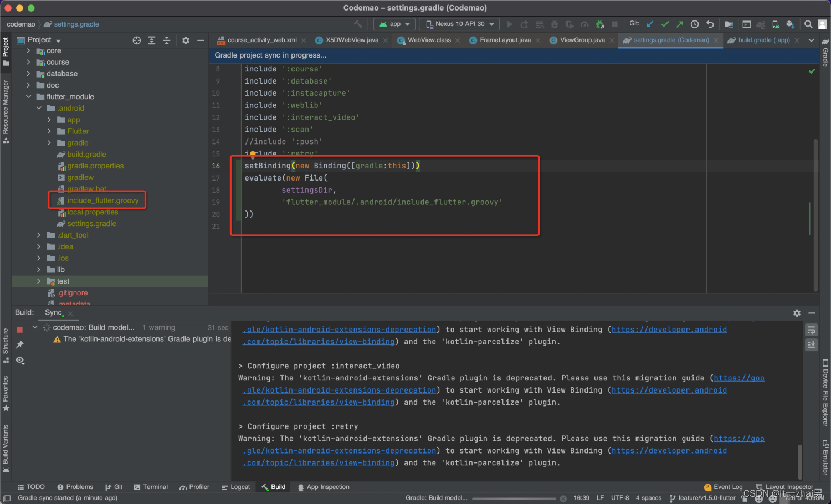Toggle the Structure sidebar button
This screenshot has height=504, width=831.
(6, 346)
